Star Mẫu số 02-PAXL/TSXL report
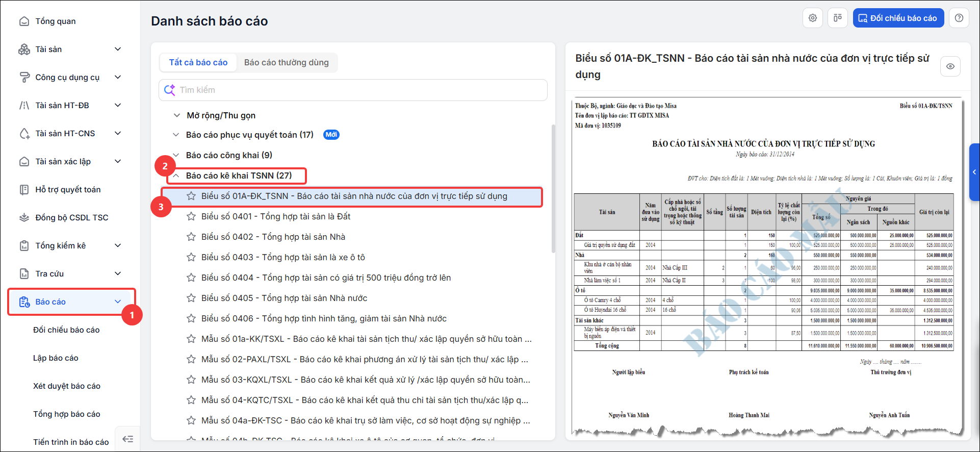 tap(191, 359)
